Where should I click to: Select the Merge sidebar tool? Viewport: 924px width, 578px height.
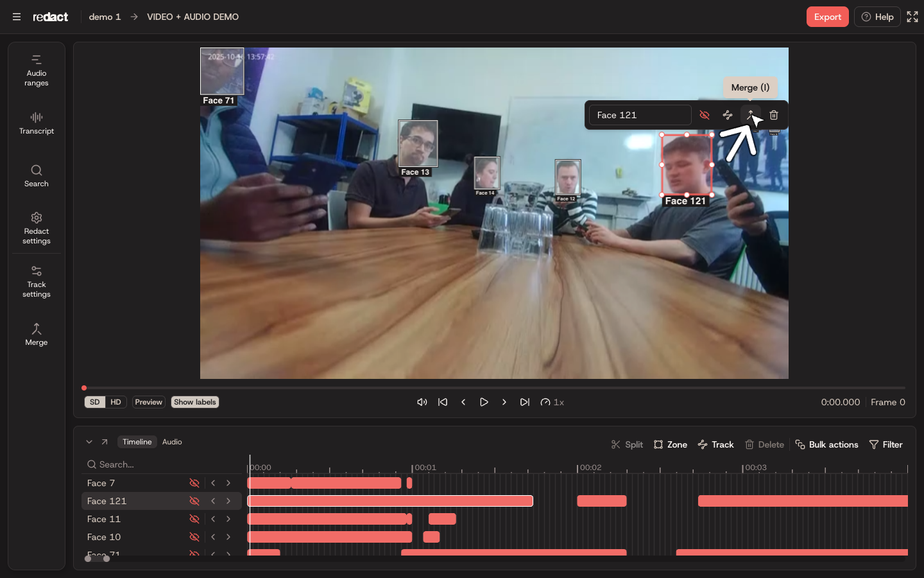click(x=37, y=335)
